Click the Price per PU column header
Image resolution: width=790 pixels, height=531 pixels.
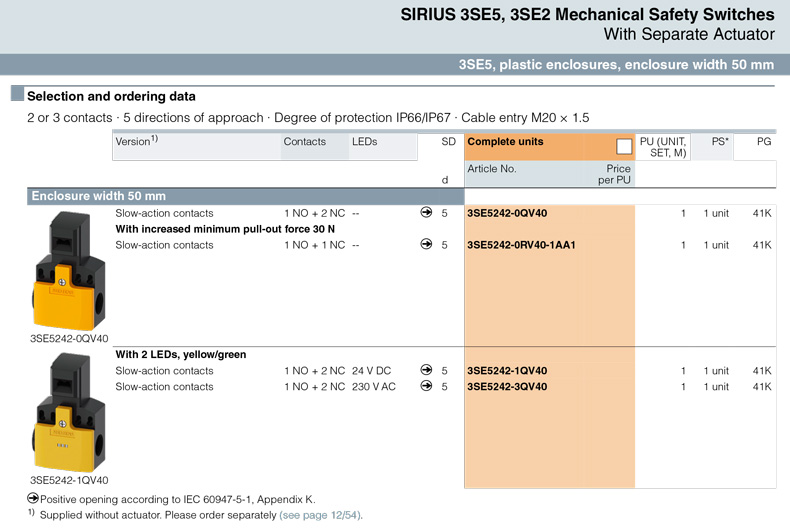click(x=613, y=175)
